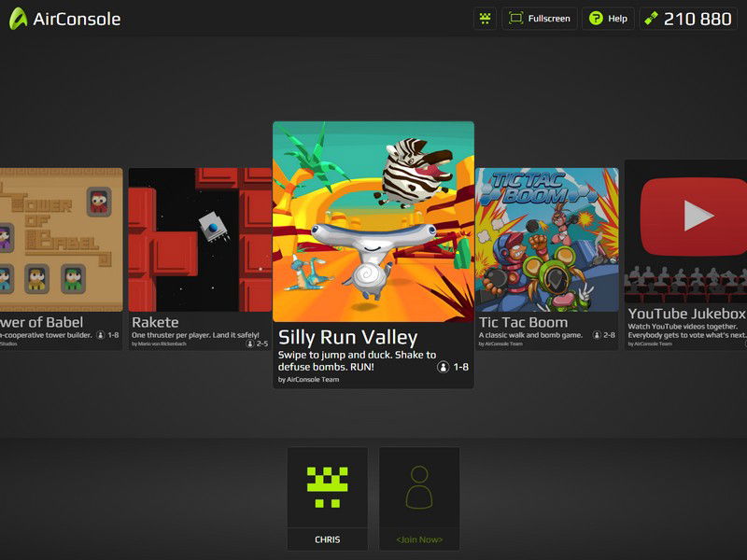
Task: Click the player count icon on Silly Run Valley
Action: [x=443, y=367]
